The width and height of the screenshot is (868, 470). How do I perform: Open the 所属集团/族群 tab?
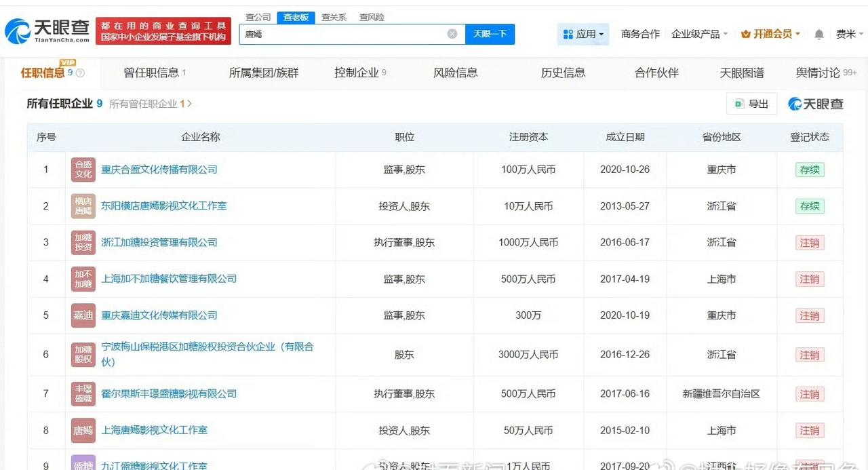(x=264, y=73)
